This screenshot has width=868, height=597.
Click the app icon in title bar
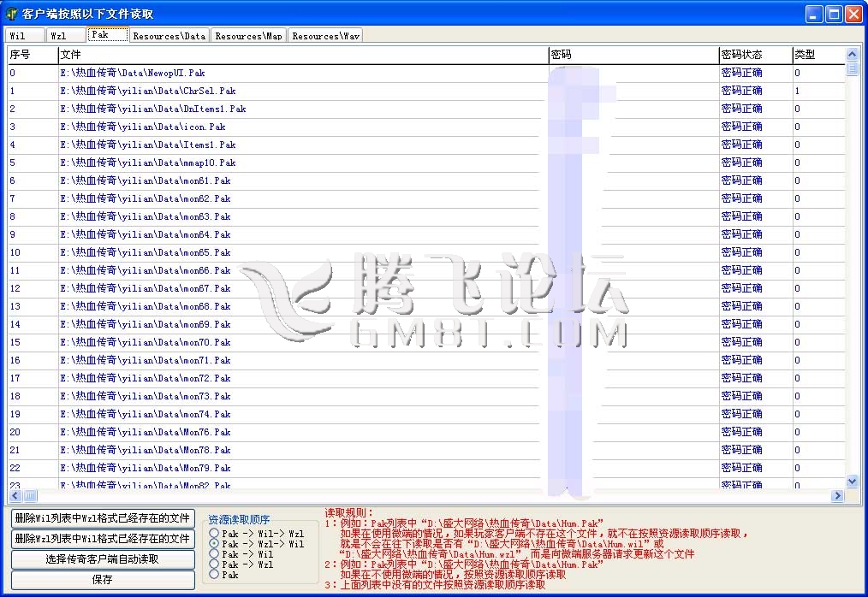pos(12,14)
